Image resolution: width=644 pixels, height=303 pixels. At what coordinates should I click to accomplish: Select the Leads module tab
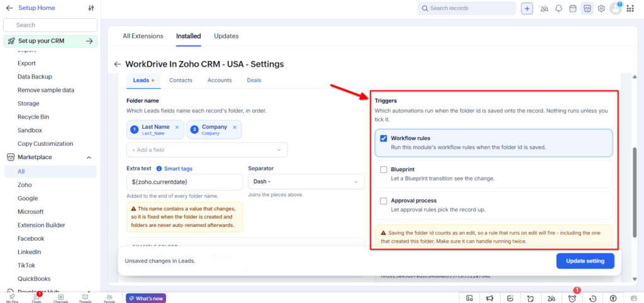(x=143, y=80)
